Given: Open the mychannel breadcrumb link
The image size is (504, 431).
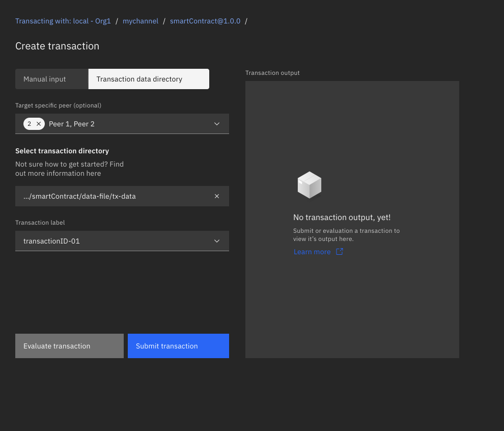Looking at the screenshot, I should 141,21.
